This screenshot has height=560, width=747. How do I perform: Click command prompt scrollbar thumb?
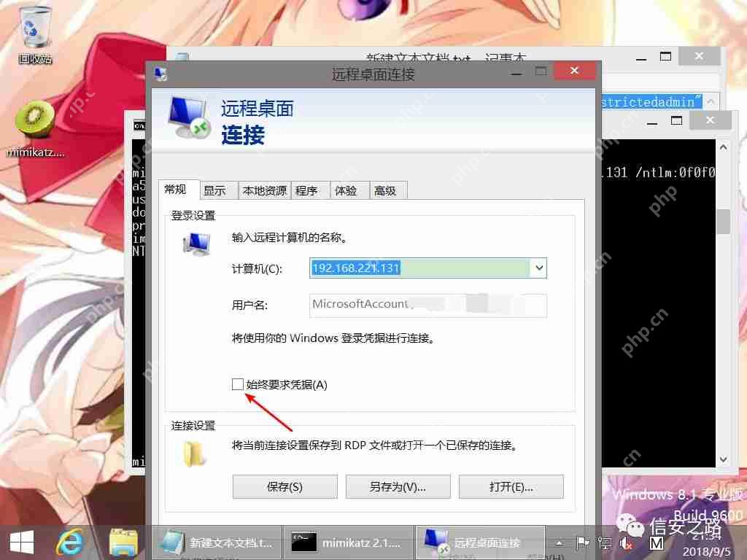coord(723,222)
